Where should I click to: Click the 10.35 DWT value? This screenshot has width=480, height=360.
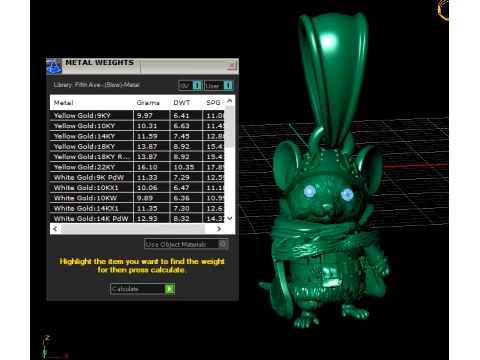[x=184, y=167]
